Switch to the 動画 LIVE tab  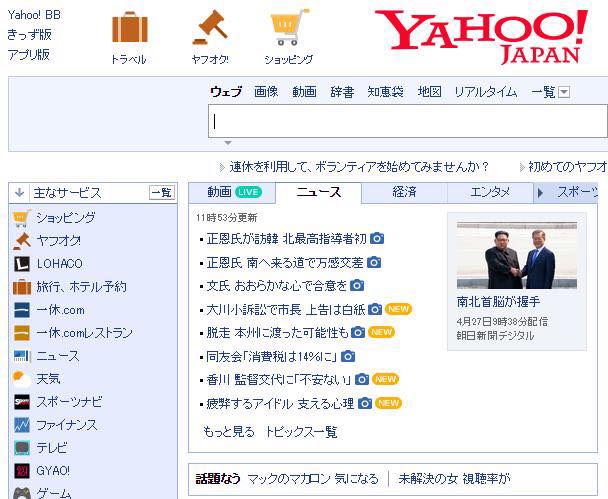pos(234,192)
